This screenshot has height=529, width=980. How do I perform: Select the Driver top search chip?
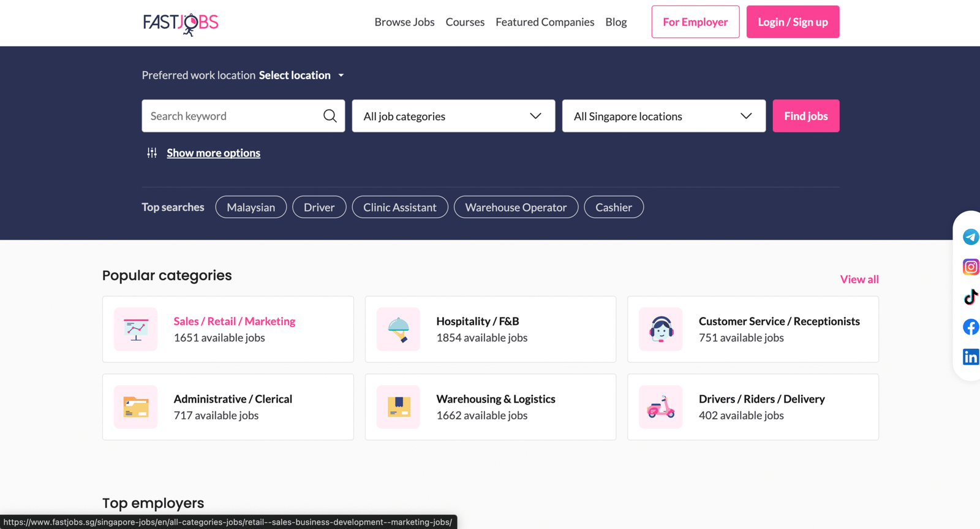(319, 207)
